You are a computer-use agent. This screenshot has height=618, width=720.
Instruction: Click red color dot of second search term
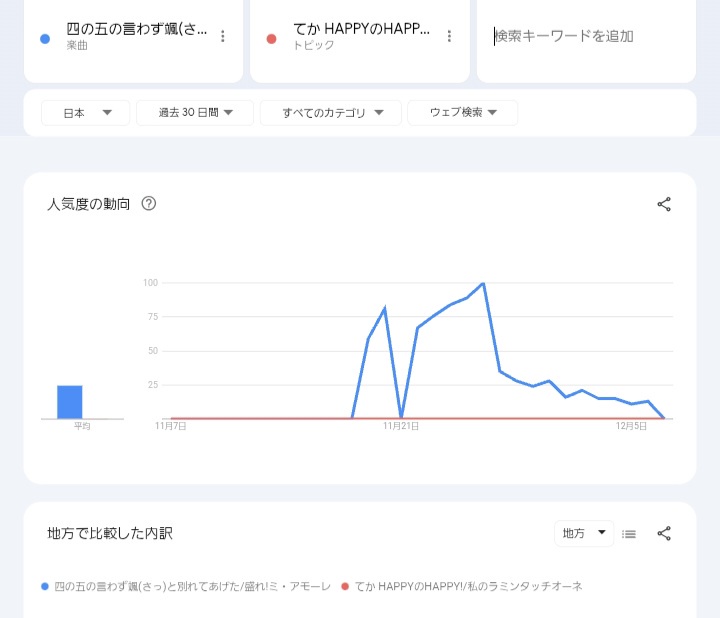[271, 38]
